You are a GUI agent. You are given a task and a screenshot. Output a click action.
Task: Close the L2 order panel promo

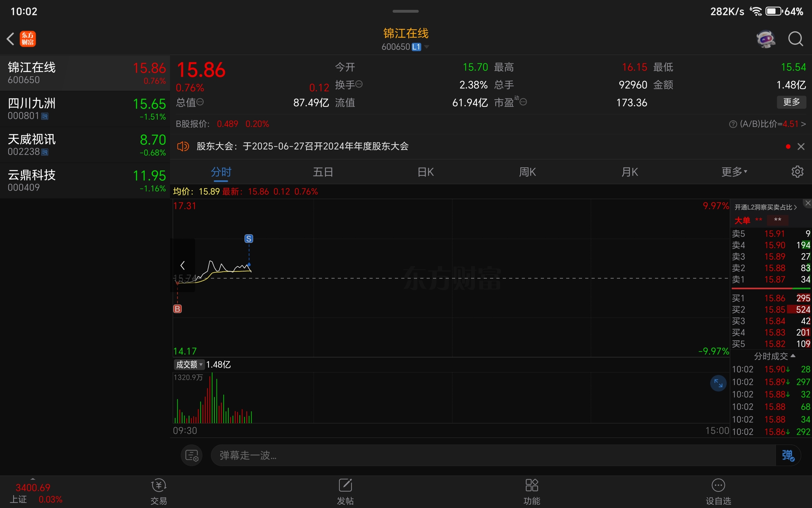tap(808, 203)
